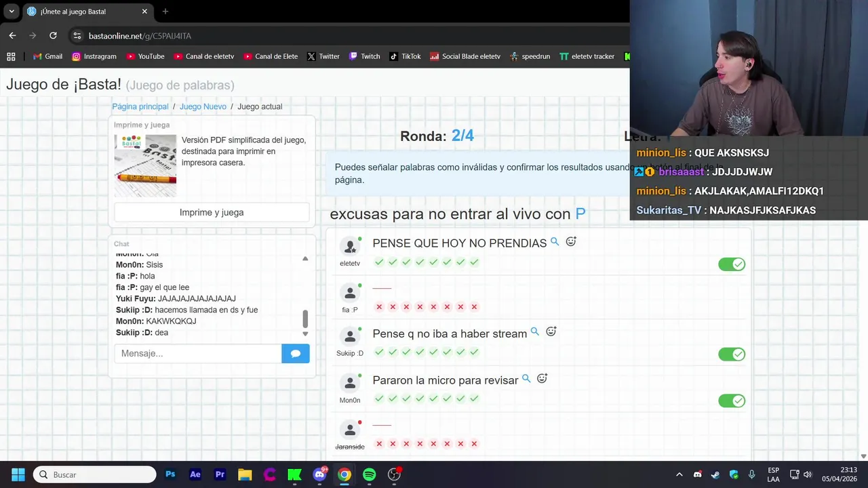Screen dimensions: 868x488
Task: Add reaction to Pararon la micro para revisar
Action: (x=542, y=378)
